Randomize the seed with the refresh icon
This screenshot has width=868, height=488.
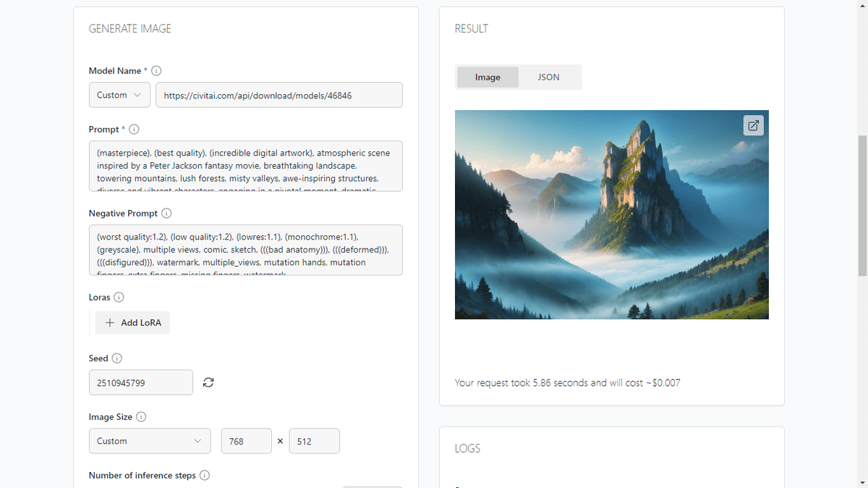point(208,382)
